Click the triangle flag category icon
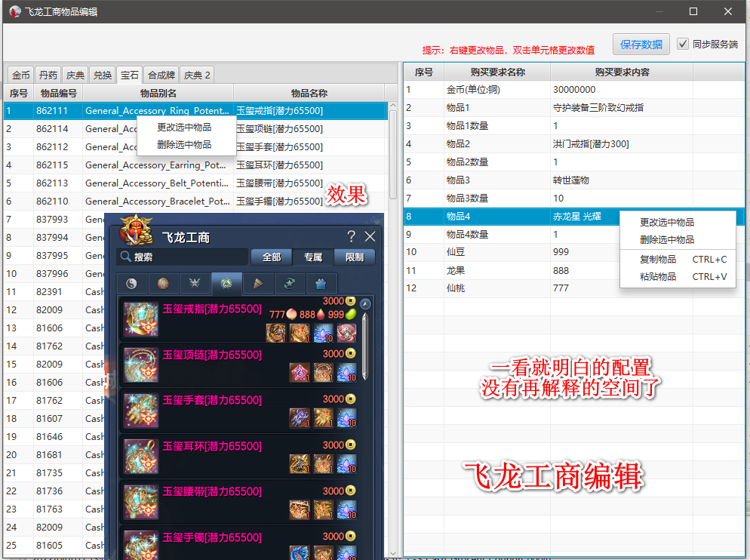The image size is (750, 560). click(258, 284)
